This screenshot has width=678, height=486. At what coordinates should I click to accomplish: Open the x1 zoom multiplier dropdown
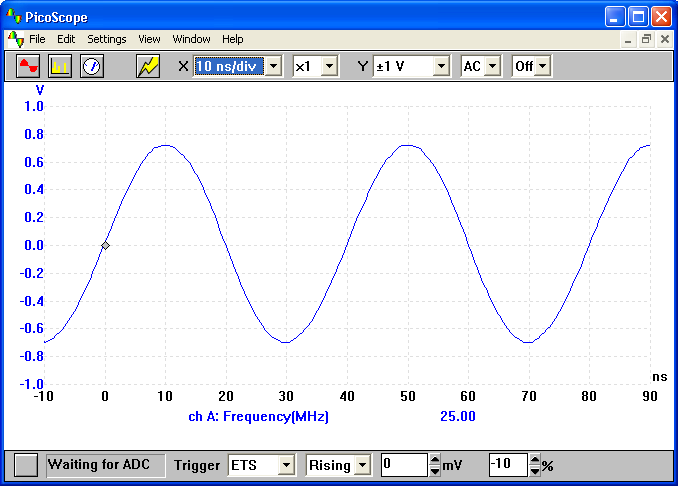coord(329,66)
